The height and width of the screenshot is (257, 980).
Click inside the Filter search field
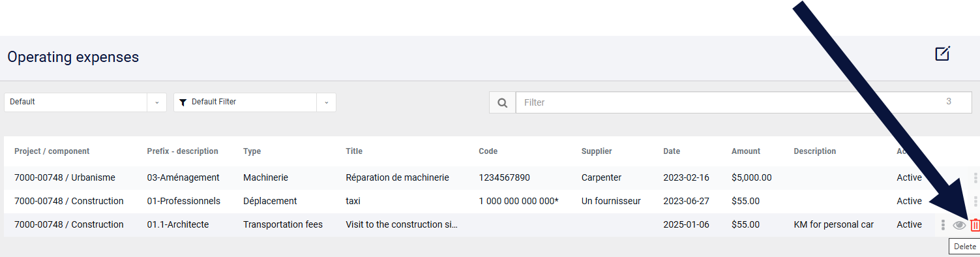[x=744, y=102]
